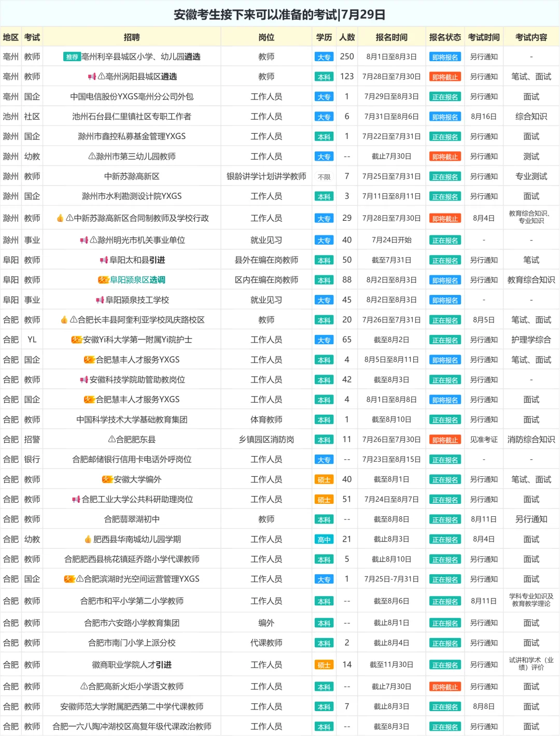Image resolution: width=560 pixels, height=736 pixels.
Task: Select the 250 headcount cell
Action: 347,57
